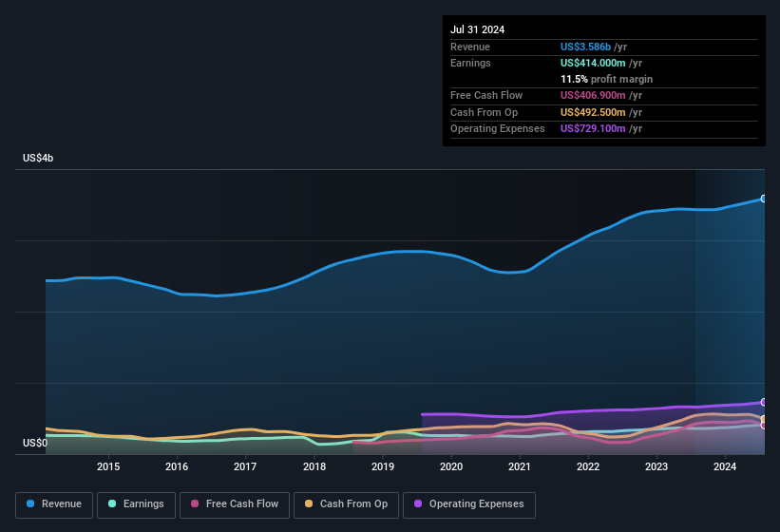Click the US$0 y-axis label

pos(35,444)
